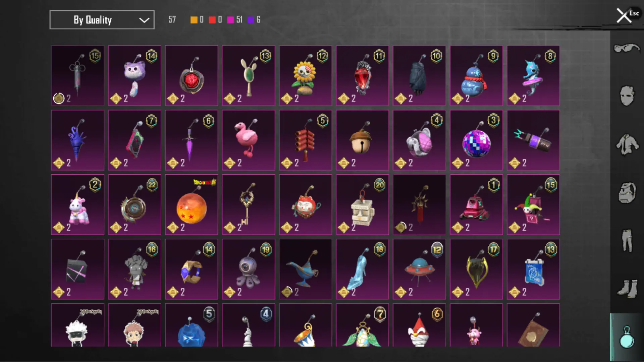Select the ornament charm category tab

(x=627, y=337)
